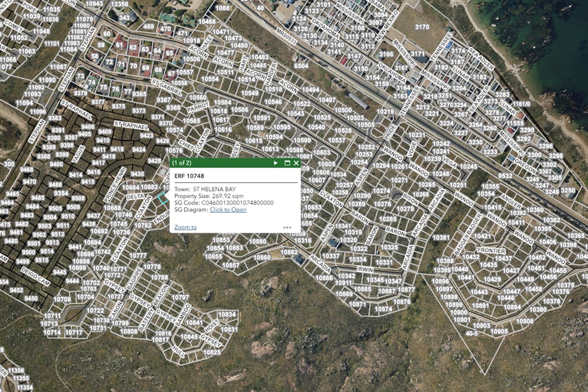The height and width of the screenshot is (392, 588).
Task: Click the IRWIN street label
Action: [365, 269]
